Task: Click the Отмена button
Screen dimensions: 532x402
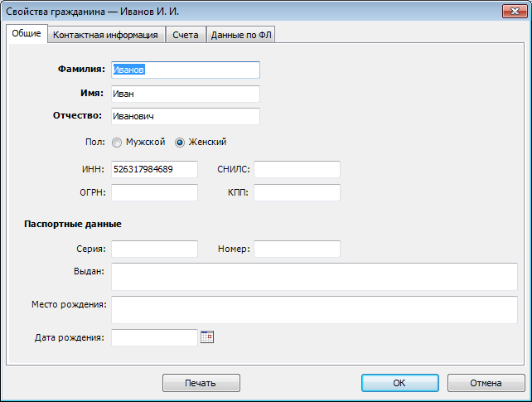Action: [x=486, y=383]
